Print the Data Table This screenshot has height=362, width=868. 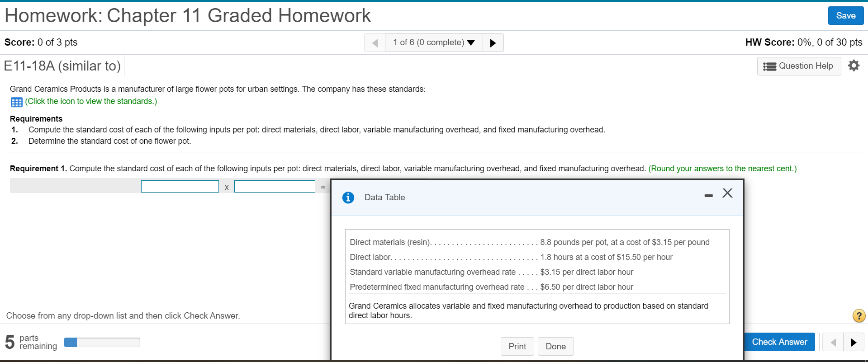point(517,346)
